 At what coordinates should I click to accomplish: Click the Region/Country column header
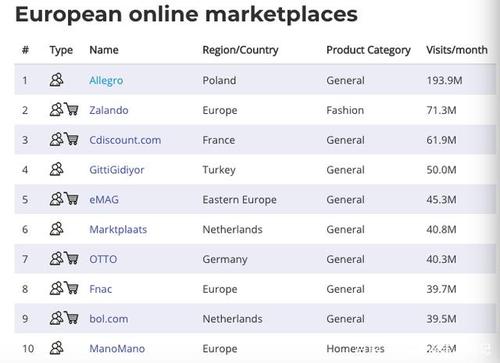[x=240, y=50]
